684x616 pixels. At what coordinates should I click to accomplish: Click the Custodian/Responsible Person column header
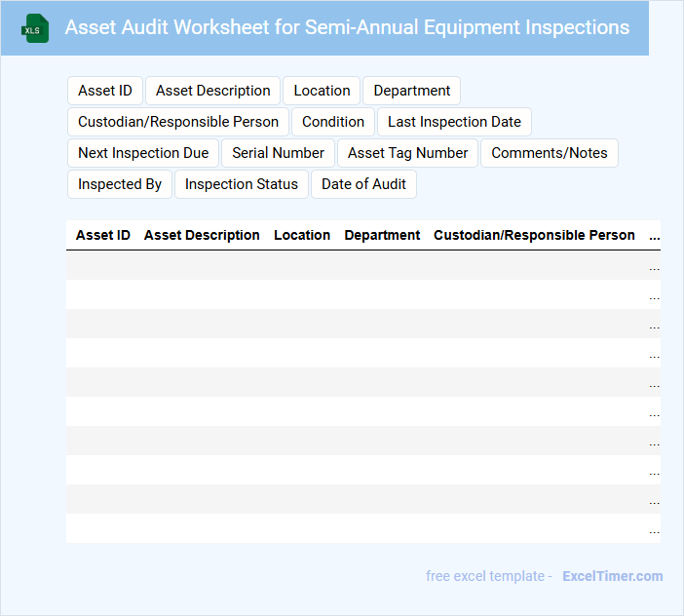point(534,235)
